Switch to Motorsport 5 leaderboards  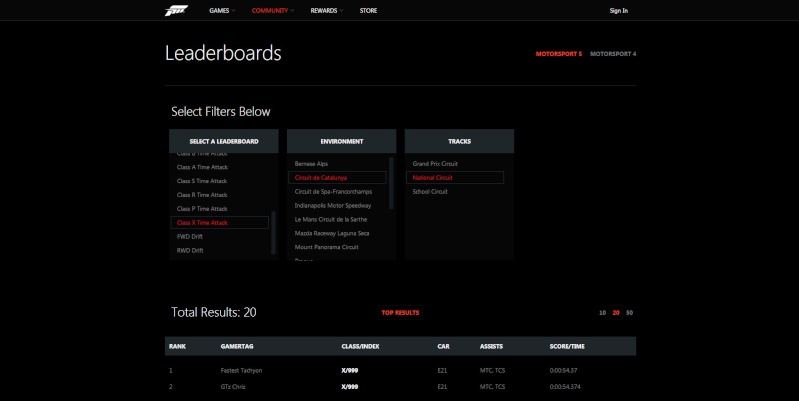tap(558, 54)
